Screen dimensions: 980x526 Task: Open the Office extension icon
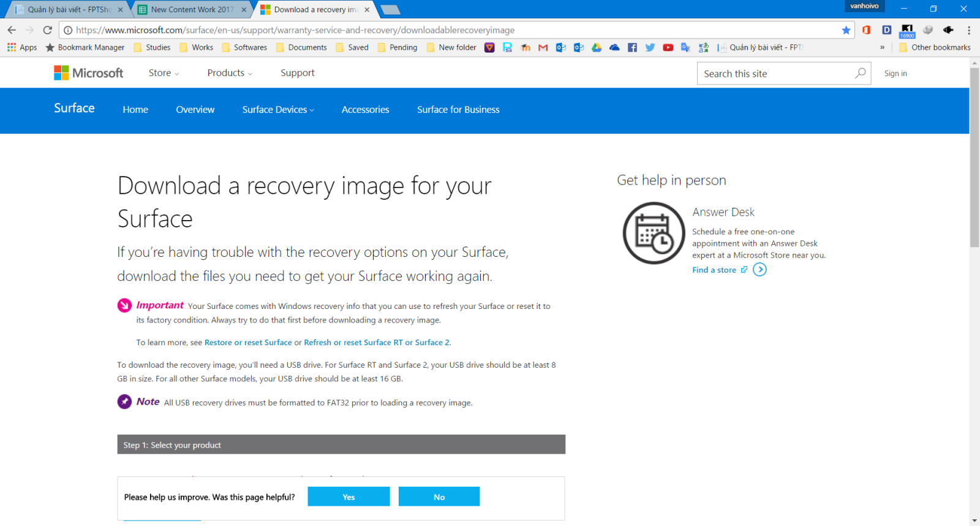coord(866,30)
